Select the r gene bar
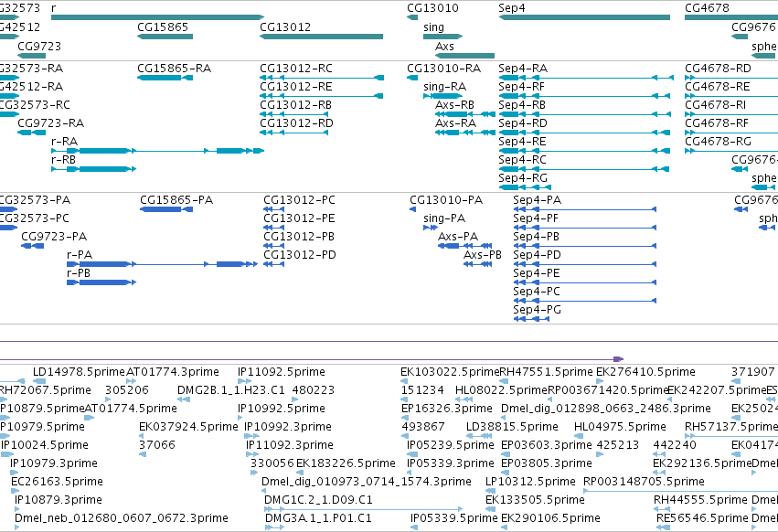 click(157, 17)
